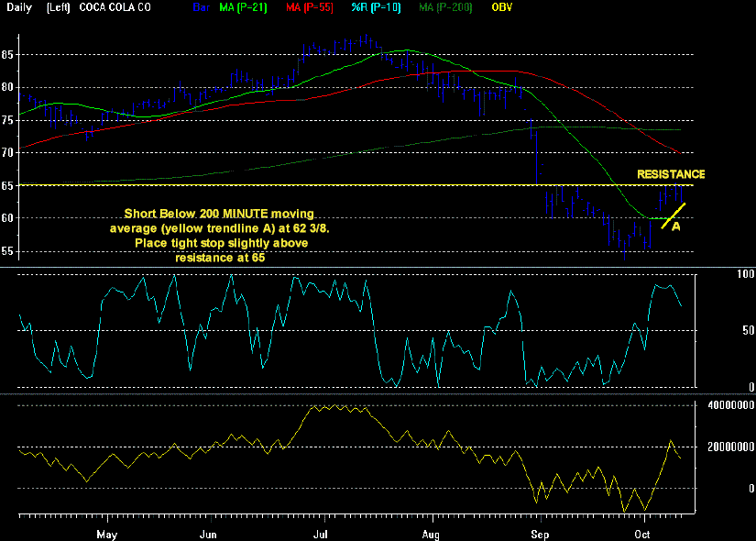Select the 60 price axis label
This screenshot has width=756, height=541.
tap(7, 218)
